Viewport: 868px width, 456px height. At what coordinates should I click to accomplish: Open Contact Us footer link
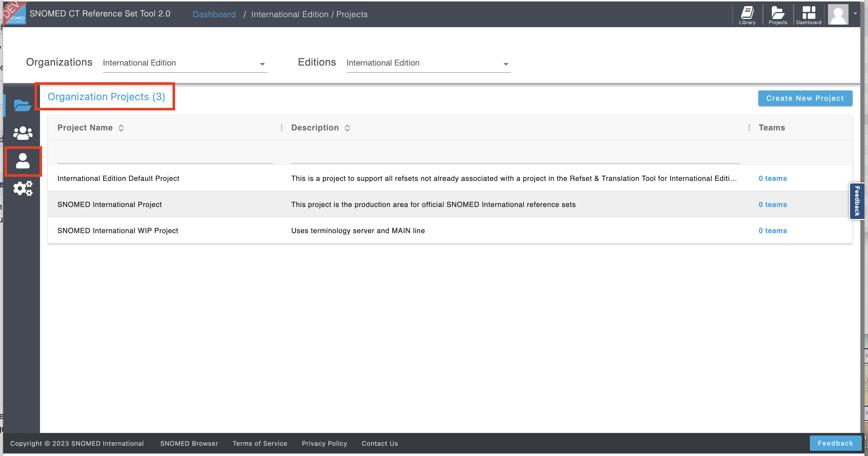(380, 443)
